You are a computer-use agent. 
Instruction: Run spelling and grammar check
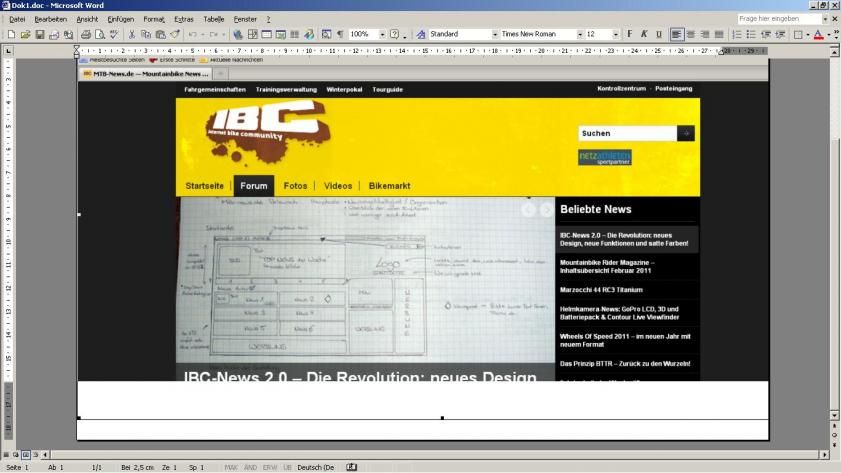pyautogui.click(x=114, y=34)
